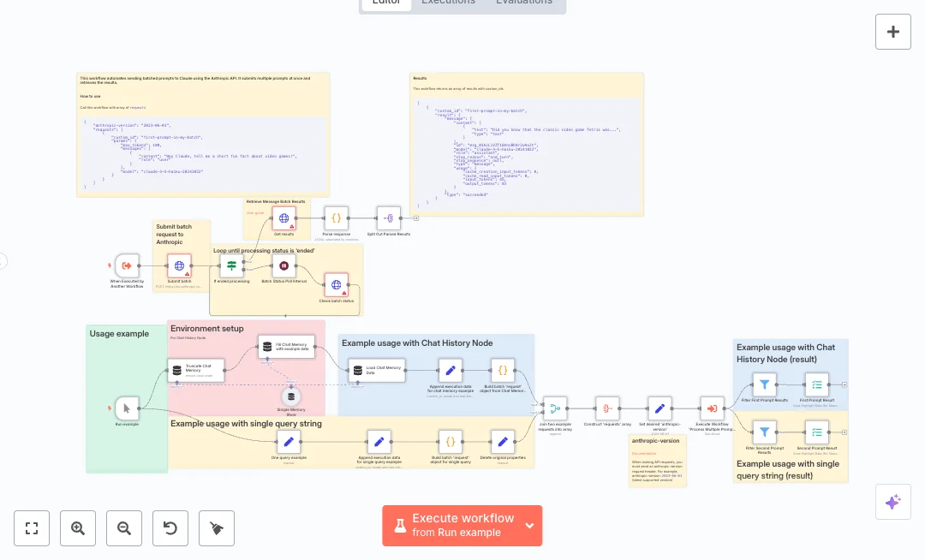Open the AI assistant sparkle button
Image resolution: width=925 pixels, height=560 pixels.
892,502
